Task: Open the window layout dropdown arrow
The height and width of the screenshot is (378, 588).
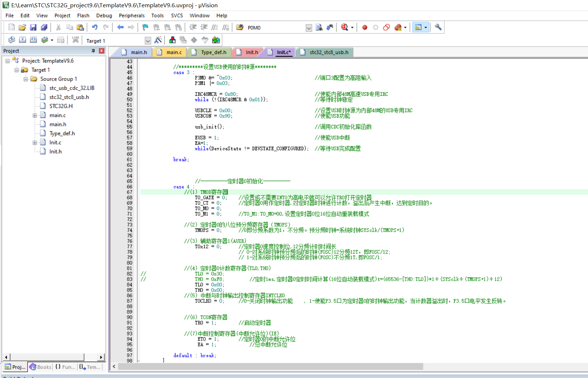Action: (426, 28)
